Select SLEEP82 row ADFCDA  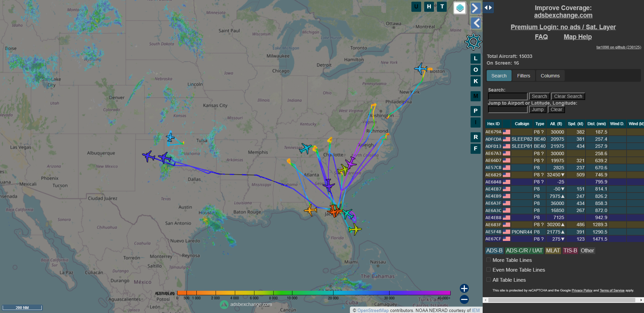[x=564, y=139]
